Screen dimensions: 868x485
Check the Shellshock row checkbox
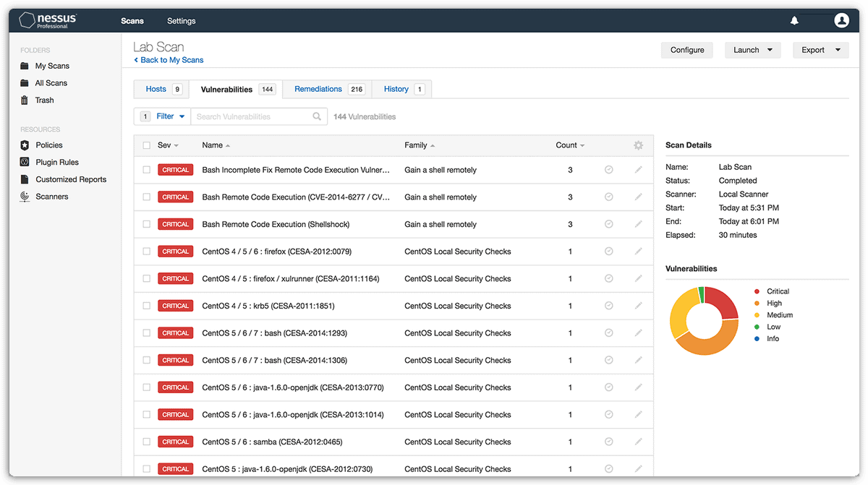[147, 224]
